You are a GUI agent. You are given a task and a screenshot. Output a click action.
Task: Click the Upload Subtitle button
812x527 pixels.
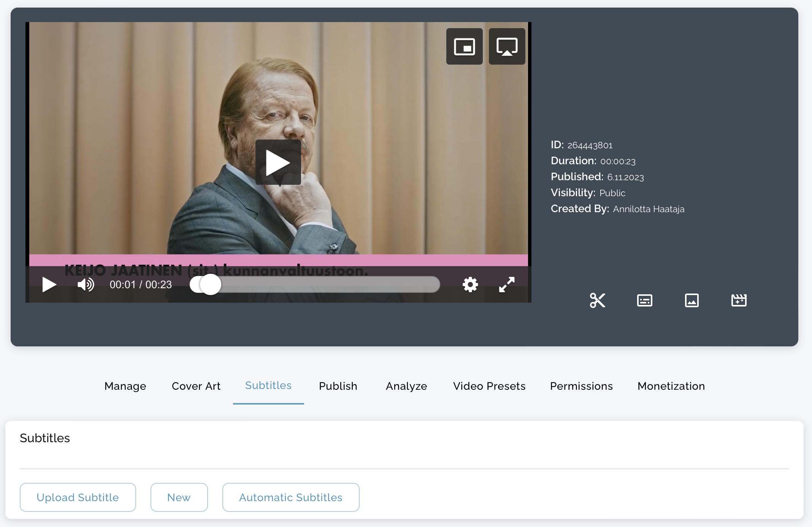[x=78, y=497]
